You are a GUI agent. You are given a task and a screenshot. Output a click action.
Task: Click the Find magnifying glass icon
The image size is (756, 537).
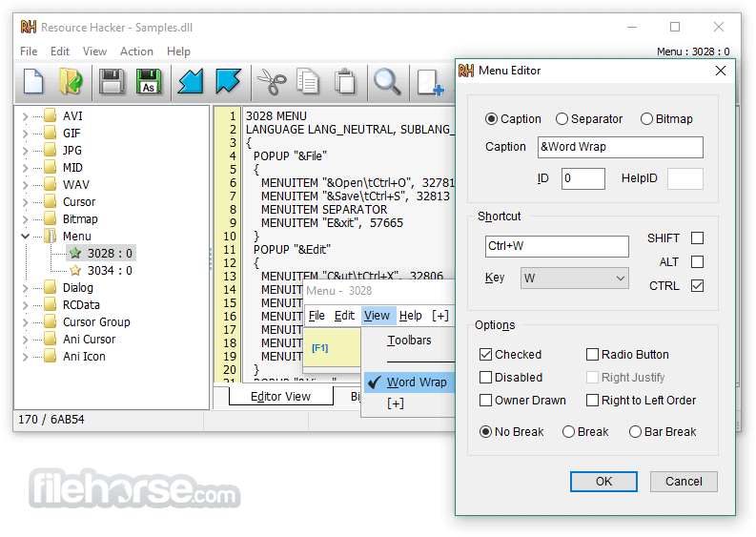[x=387, y=81]
